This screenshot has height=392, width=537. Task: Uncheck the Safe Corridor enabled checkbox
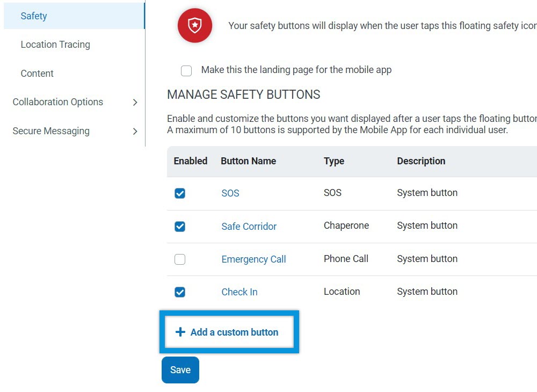180,226
